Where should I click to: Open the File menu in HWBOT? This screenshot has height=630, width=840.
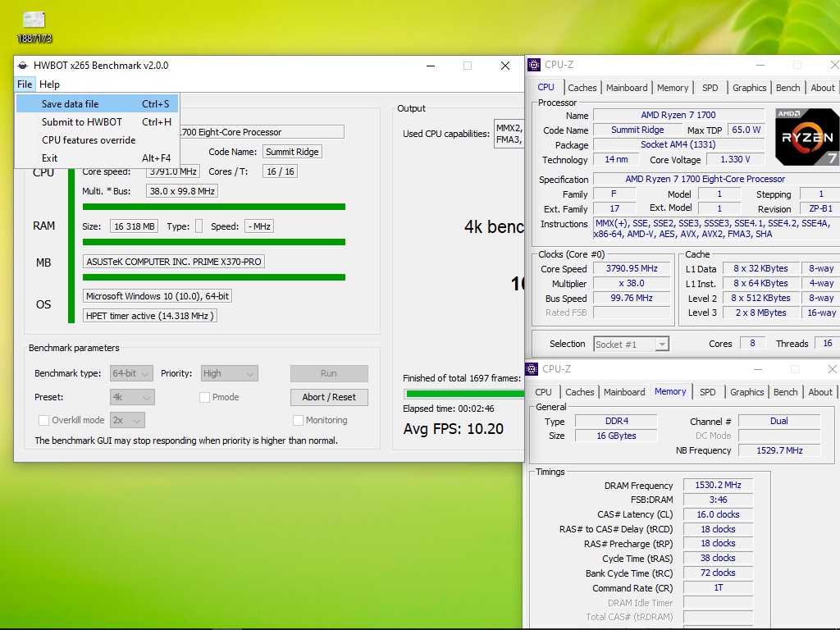pos(25,84)
